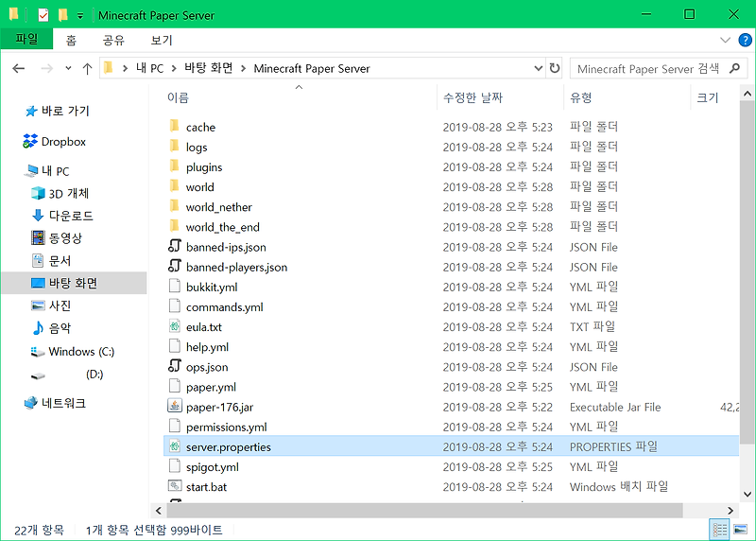Click the 바로 가기 star icon
The image size is (756, 541).
pyautogui.click(x=31, y=112)
